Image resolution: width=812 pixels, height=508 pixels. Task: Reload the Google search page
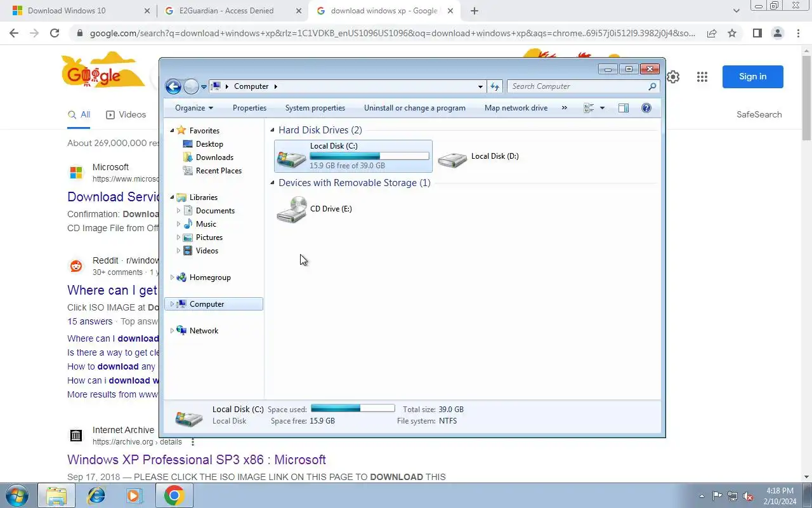55,33
